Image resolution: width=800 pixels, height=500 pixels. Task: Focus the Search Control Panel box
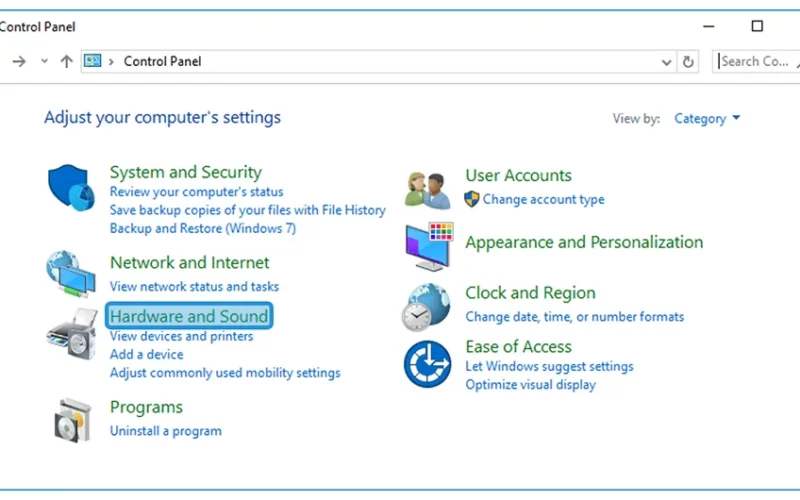click(756, 61)
